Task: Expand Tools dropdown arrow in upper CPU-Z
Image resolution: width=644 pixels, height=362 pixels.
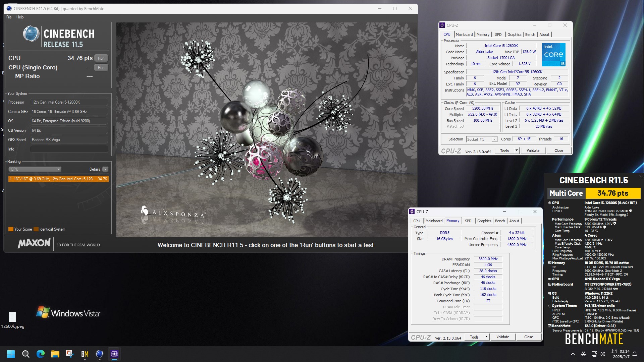Action: [517, 150]
